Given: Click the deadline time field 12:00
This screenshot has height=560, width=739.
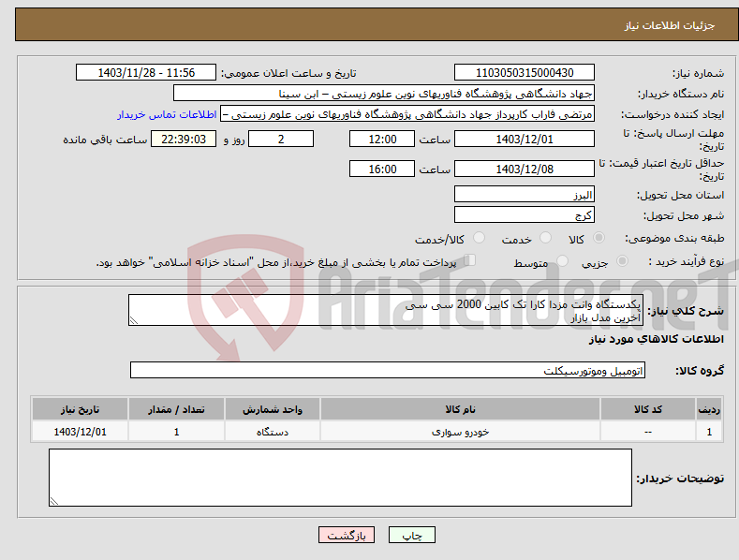Looking at the screenshot, I should (x=382, y=139).
